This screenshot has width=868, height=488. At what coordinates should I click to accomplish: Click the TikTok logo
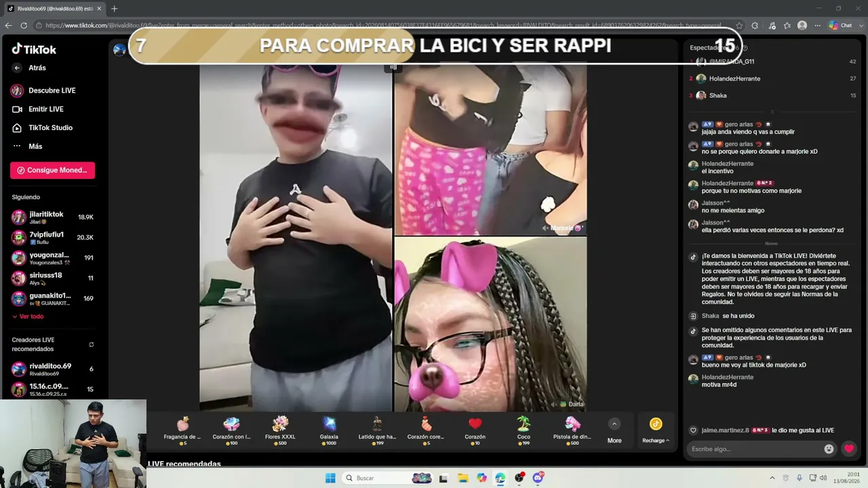(x=34, y=49)
